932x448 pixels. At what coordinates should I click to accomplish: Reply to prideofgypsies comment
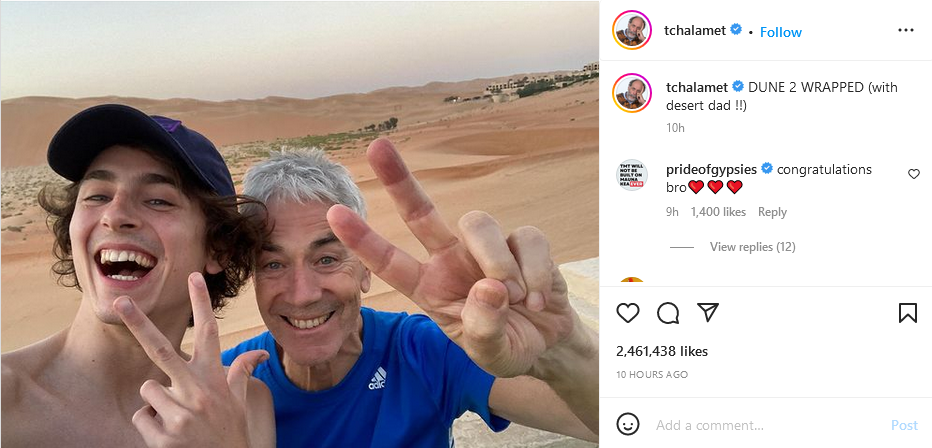[772, 212]
